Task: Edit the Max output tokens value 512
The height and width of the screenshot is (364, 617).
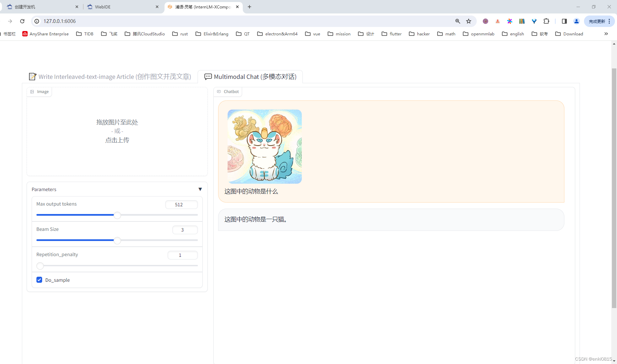Action: pyautogui.click(x=181, y=205)
